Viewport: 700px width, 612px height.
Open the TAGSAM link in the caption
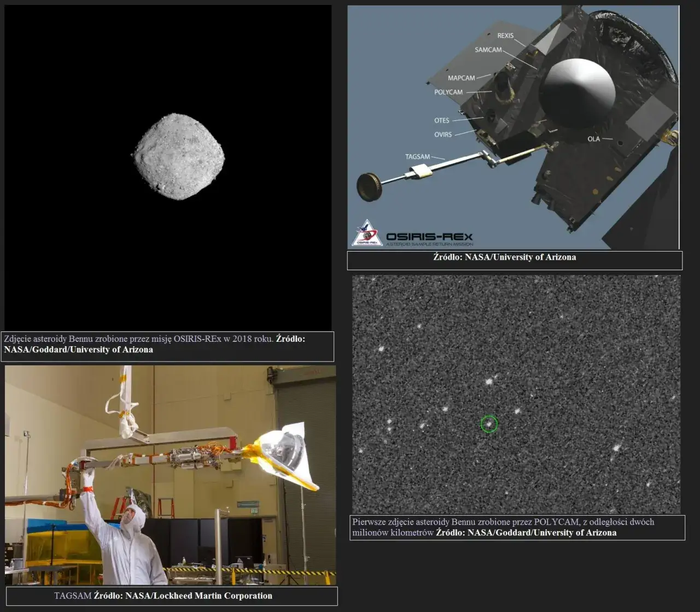click(x=72, y=596)
